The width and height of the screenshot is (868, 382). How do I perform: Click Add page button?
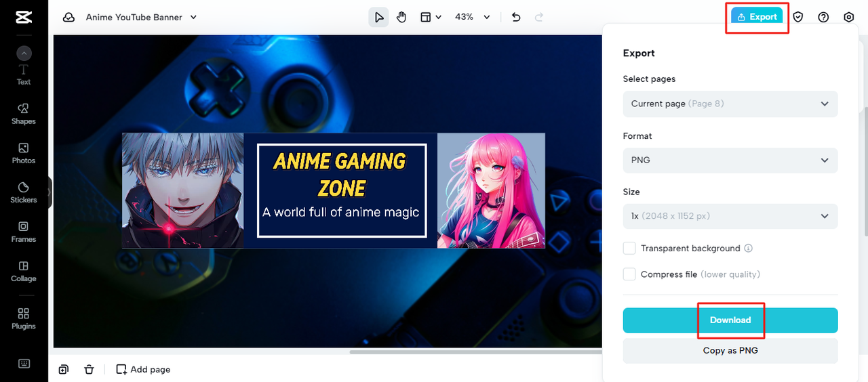click(143, 369)
